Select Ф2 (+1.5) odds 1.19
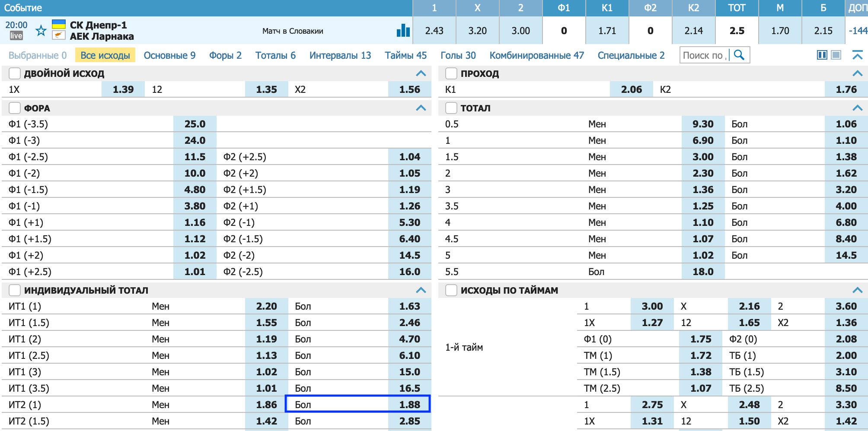 [410, 190]
